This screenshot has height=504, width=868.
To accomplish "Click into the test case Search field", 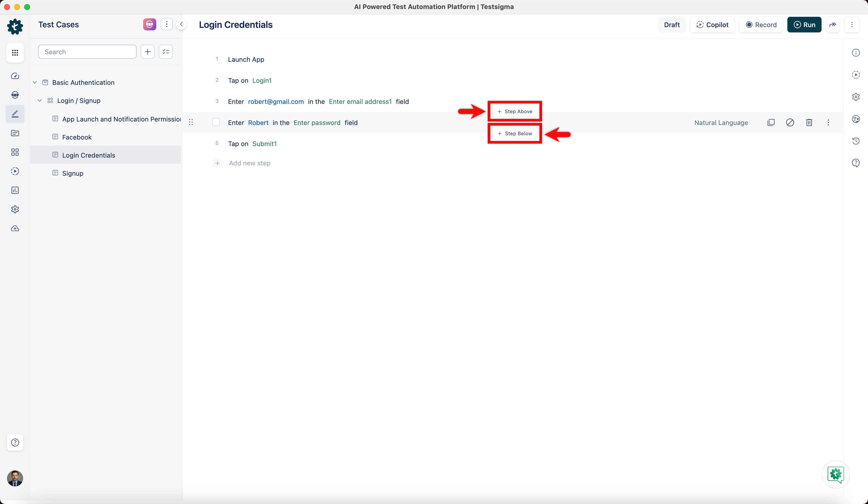I will (x=87, y=52).
